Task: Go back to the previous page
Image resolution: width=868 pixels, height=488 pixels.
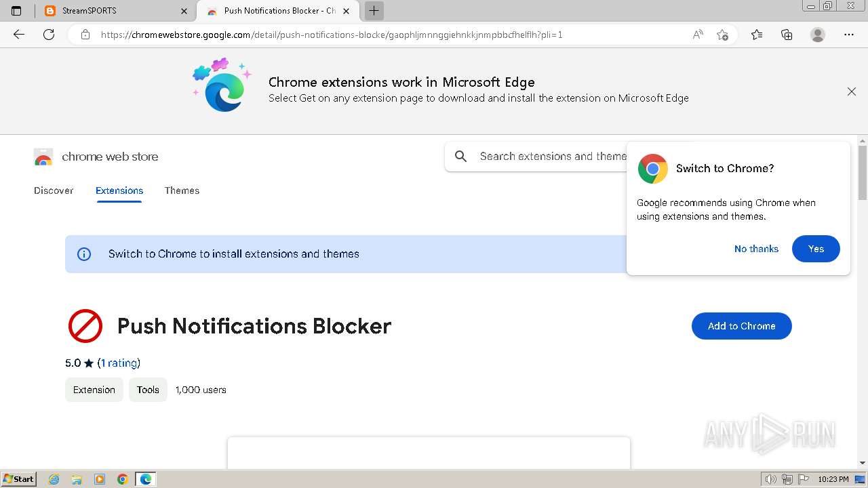Action: point(19,35)
